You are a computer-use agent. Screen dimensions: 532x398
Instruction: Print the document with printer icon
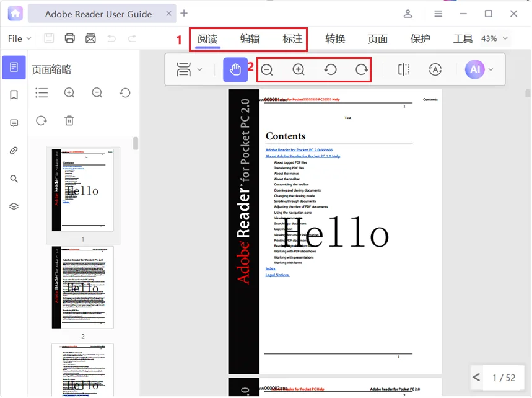tap(69, 38)
